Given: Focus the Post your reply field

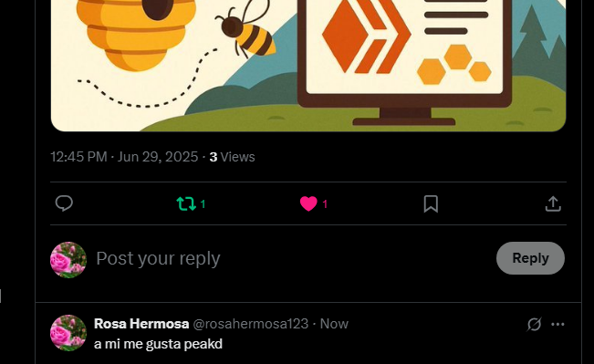Looking at the screenshot, I should click(x=292, y=259).
